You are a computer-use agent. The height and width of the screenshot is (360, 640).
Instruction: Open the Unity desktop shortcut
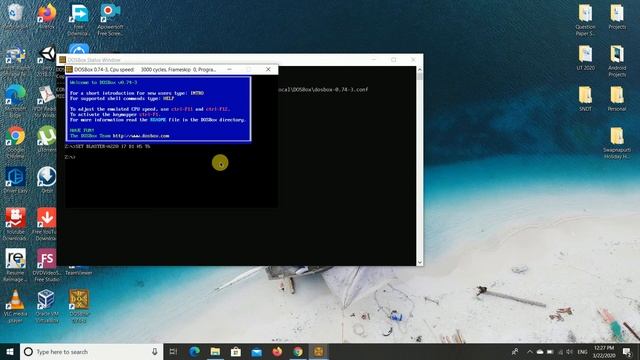tap(47, 54)
